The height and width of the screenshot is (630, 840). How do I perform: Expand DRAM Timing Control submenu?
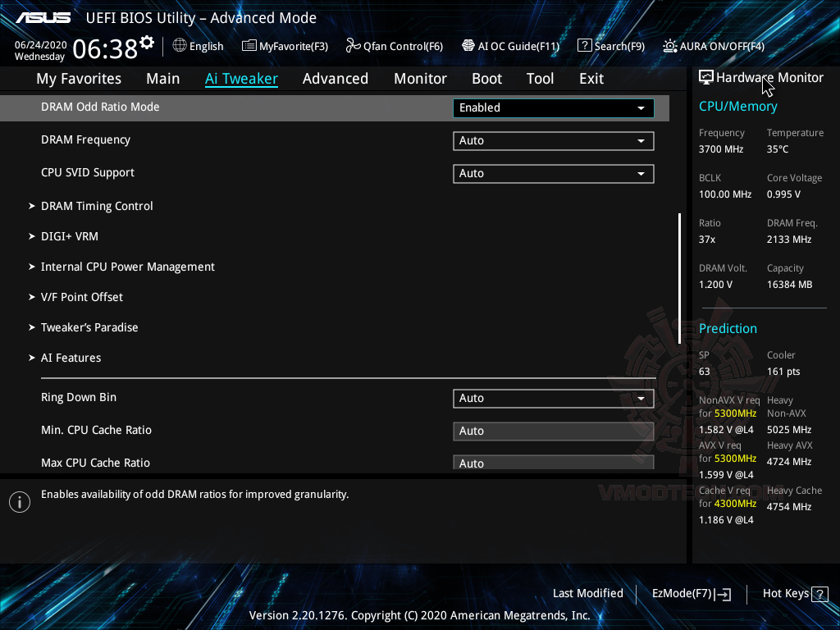(97, 206)
